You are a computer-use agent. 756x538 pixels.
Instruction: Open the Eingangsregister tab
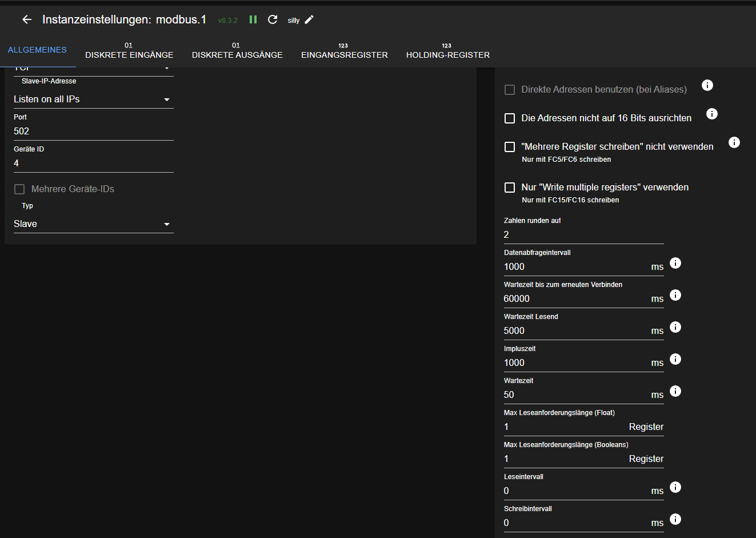click(345, 50)
